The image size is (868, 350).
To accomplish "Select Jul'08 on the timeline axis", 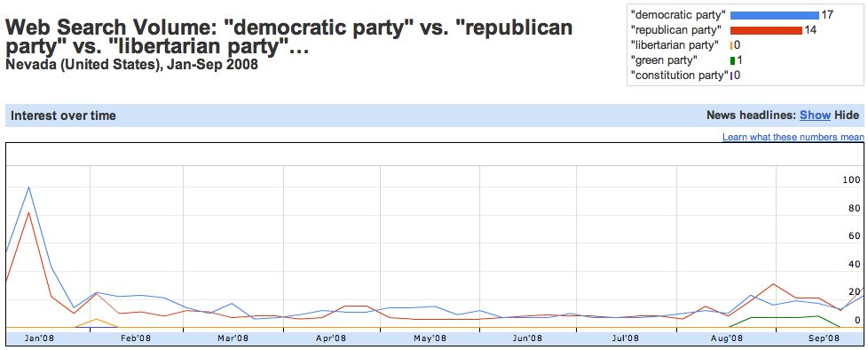I will click(x=626, y=338).
